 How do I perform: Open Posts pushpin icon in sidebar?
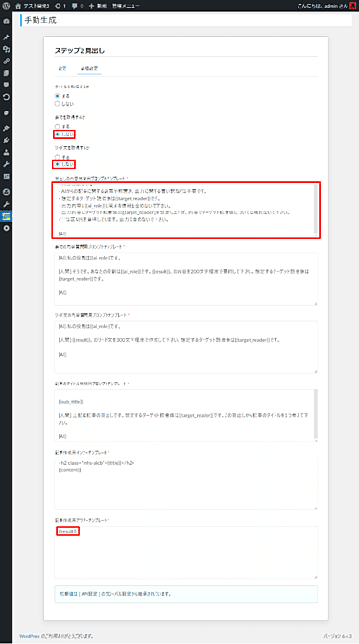pos(6,37)
